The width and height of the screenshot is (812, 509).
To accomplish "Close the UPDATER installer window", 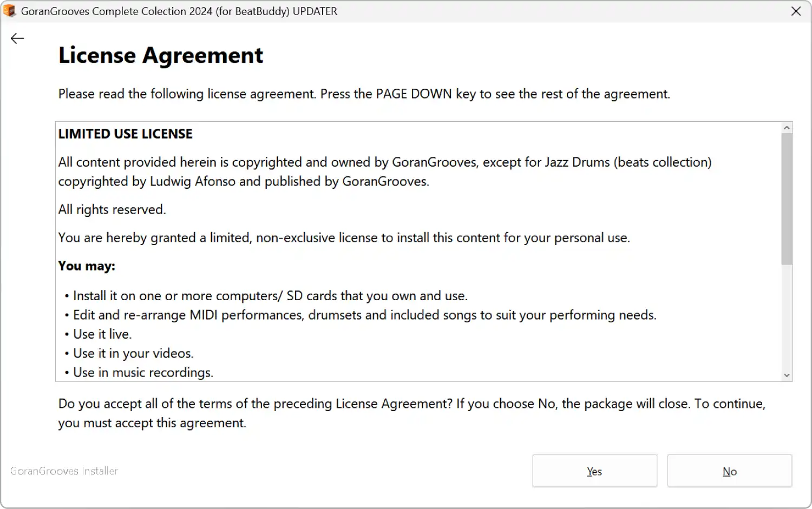I will click(x=796, y=11).
